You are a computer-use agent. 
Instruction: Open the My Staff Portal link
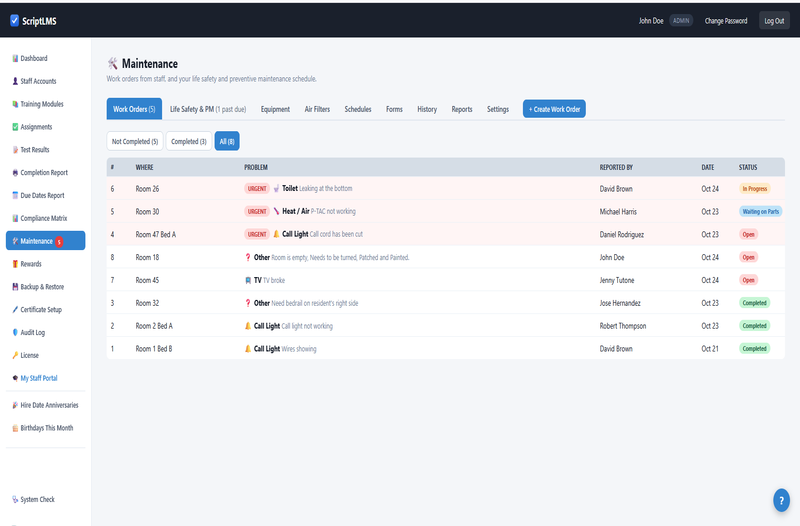45,378
